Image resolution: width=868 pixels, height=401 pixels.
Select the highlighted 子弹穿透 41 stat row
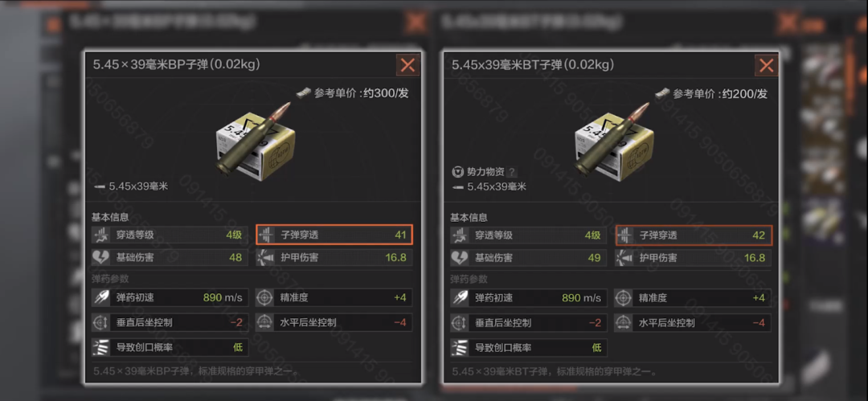(334, 235)
